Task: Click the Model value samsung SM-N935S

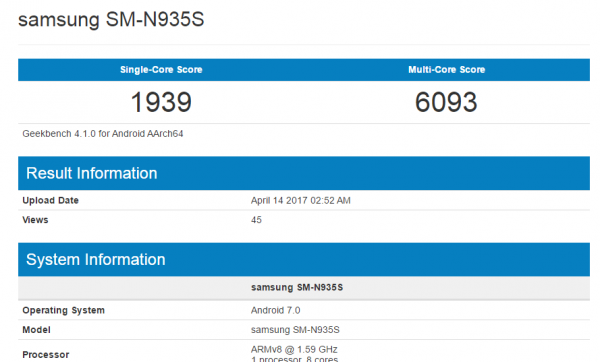Action: click(x=295, y=330)
